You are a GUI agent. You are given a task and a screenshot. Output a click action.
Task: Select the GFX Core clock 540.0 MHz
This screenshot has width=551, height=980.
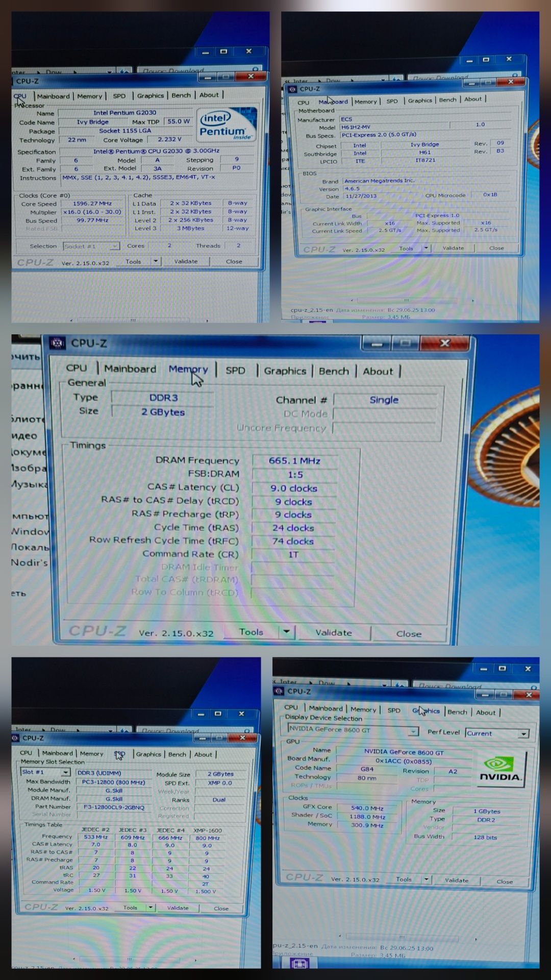[367, 808]
